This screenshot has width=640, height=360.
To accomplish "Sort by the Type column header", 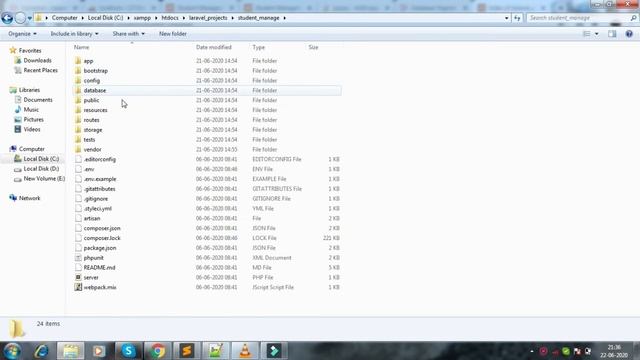I will pos(258,47).
